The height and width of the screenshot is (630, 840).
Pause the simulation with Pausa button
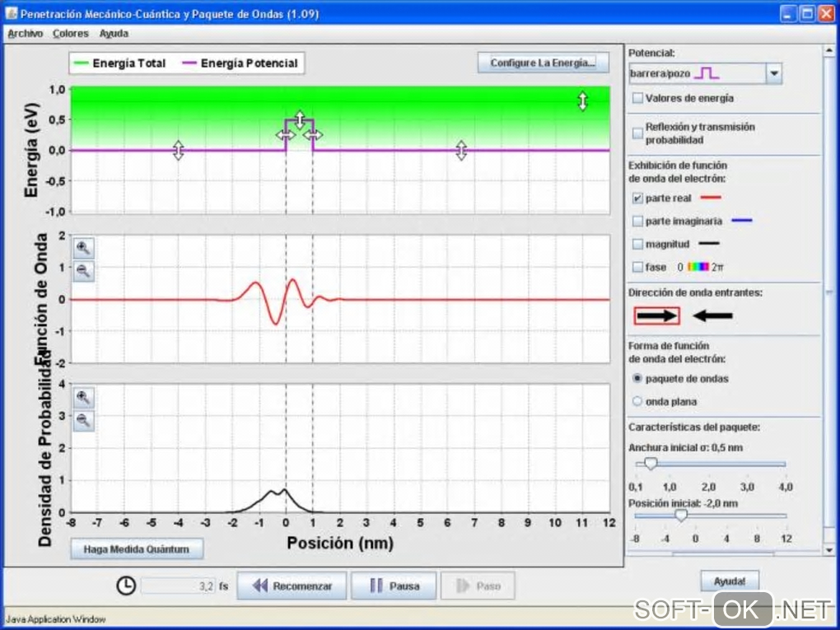tap(394, 586)
